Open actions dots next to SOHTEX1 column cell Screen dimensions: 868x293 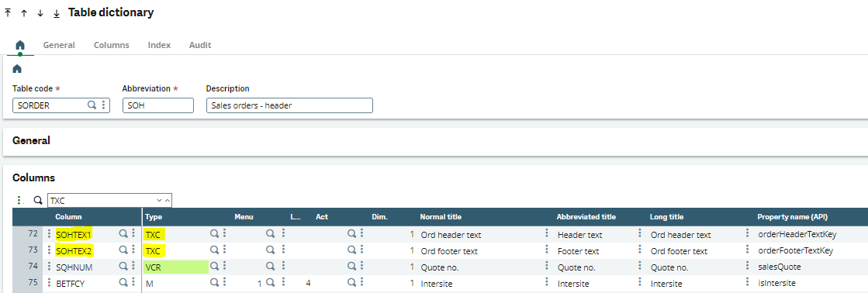(x=133, y=234)
